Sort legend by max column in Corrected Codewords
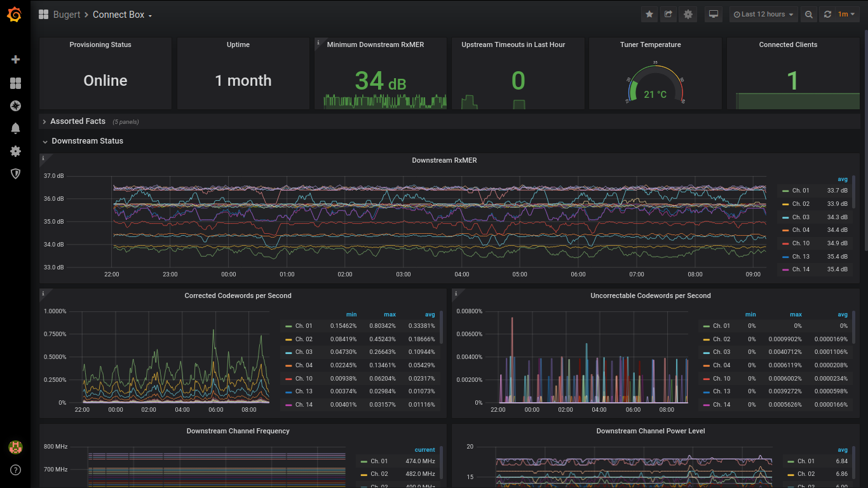 coord(390,315)
